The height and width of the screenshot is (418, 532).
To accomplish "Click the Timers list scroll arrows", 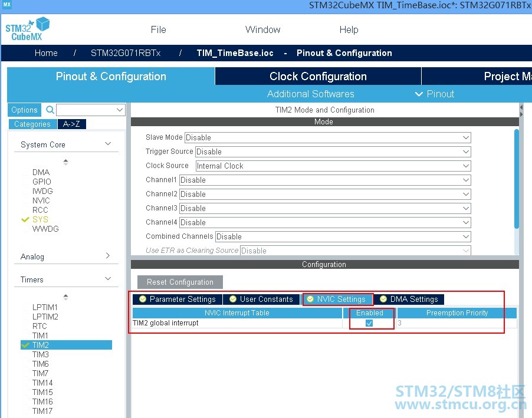I will click(66, 297).
